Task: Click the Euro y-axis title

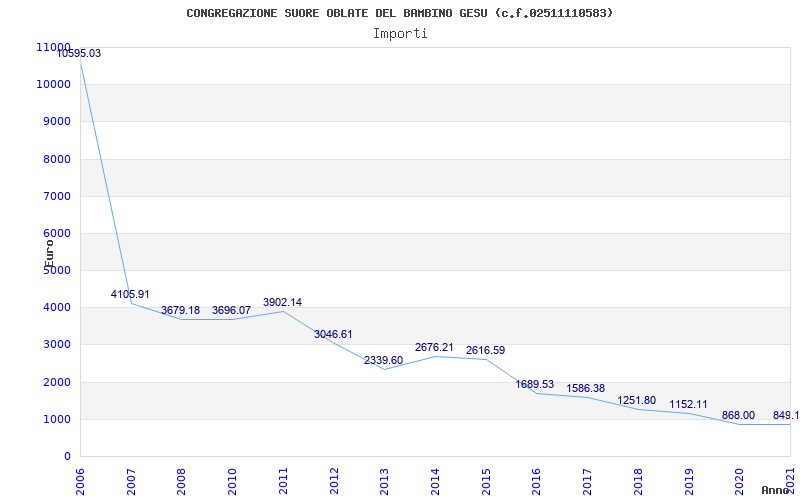Action: coord(49,251)
